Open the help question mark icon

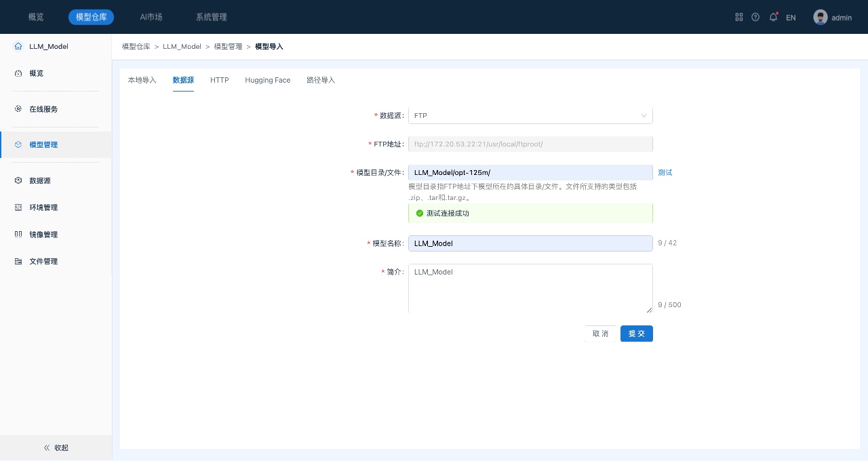tap(755, 17)
